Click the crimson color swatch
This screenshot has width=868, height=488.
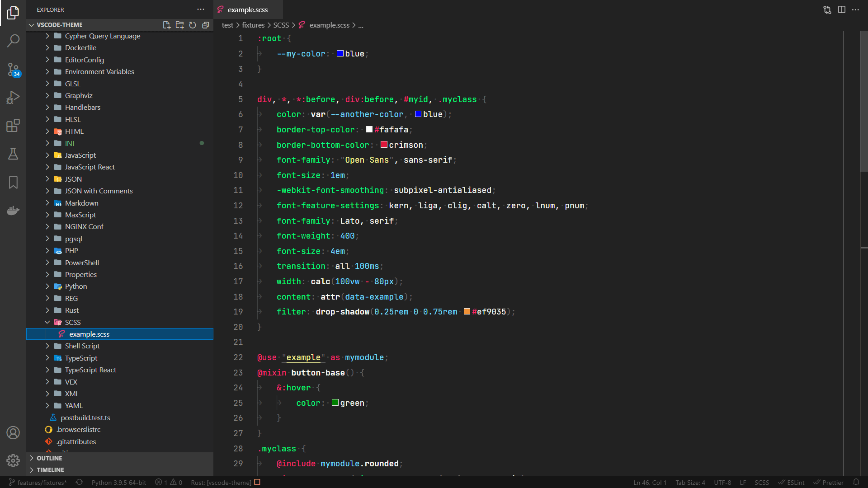[x=384, y=145]
